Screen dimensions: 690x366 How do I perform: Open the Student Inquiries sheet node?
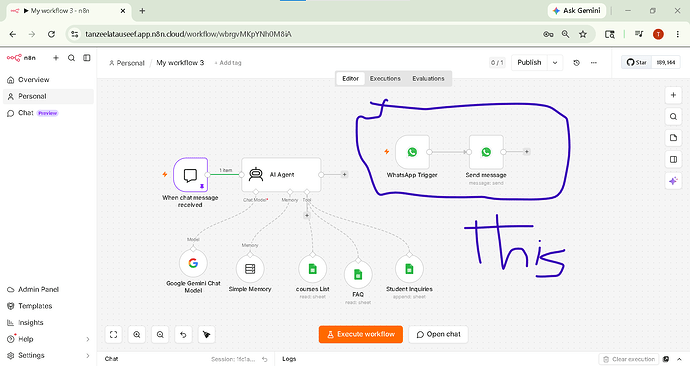pos(409,269)
